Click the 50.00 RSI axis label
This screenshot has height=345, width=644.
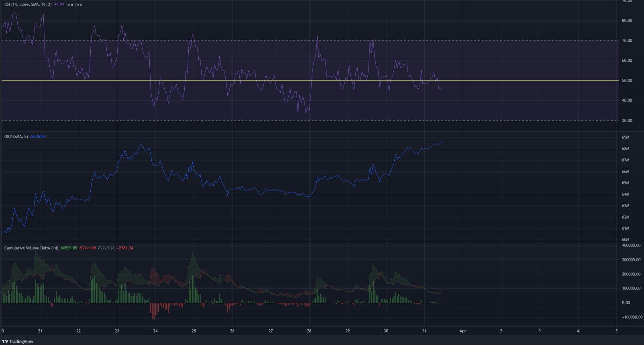pyautogui.click(x=627, y=80)
